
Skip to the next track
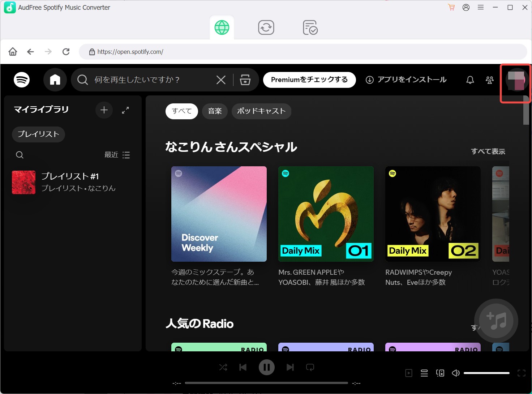(x=290, y=367)
